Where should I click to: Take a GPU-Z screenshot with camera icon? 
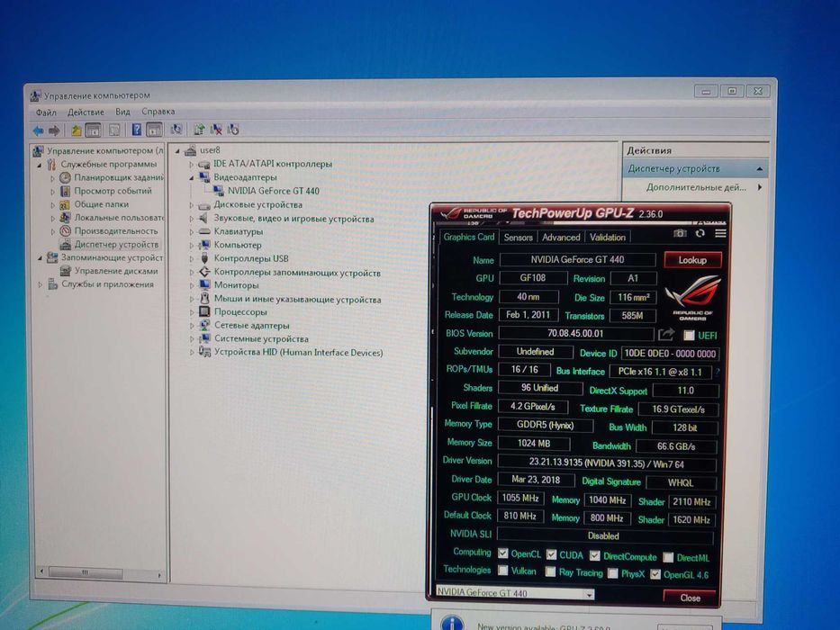tap(680, 233)
